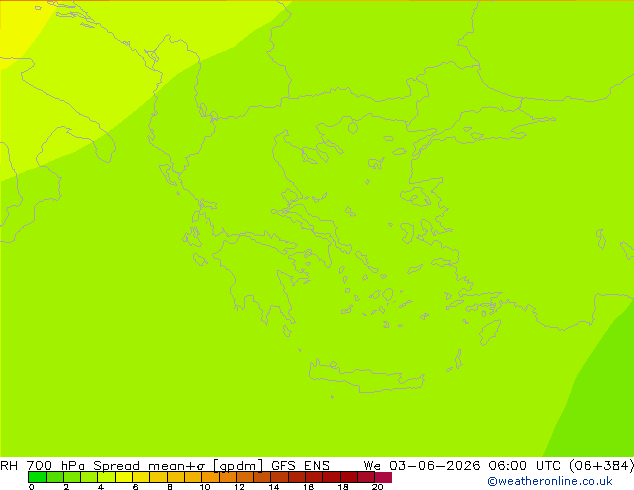634x490 pixels.
Task: Select the "06:00 UTC" time text
Action: (x=524, y=466)
